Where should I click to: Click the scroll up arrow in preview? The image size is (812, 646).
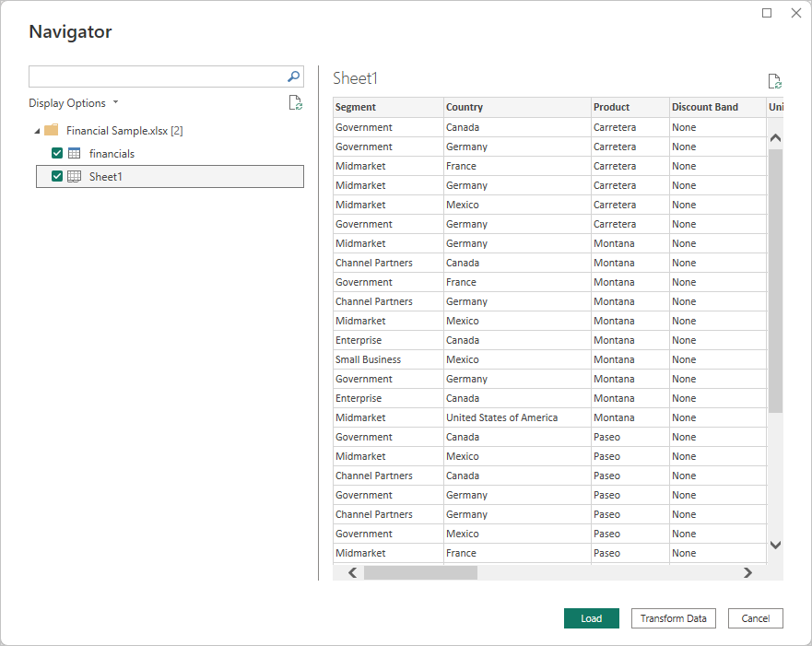point(775,138)
